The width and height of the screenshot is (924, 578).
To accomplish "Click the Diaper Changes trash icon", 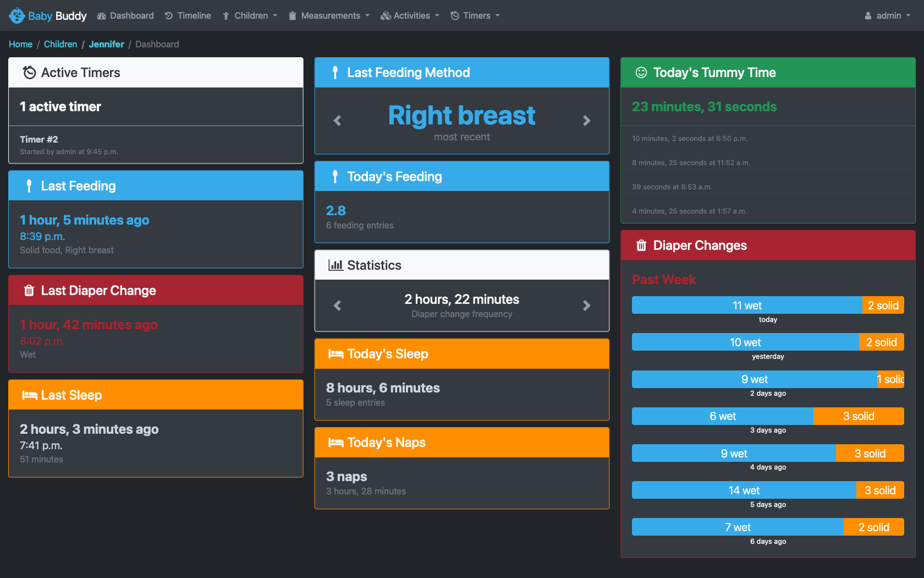I will (x=641, y=246).
